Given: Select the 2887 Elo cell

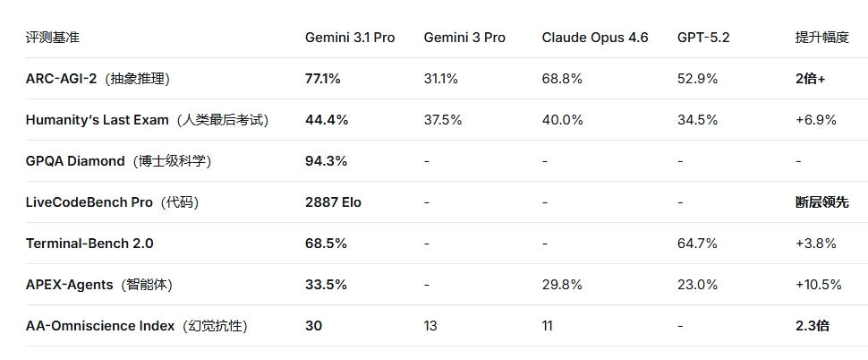Looking at the screenshot, I should point(333,202).
